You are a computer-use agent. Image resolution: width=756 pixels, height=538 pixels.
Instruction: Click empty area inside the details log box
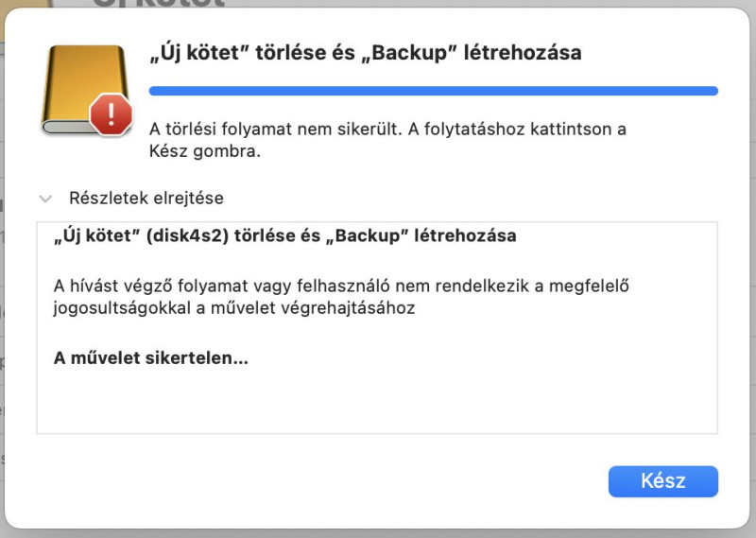(377, 401)
